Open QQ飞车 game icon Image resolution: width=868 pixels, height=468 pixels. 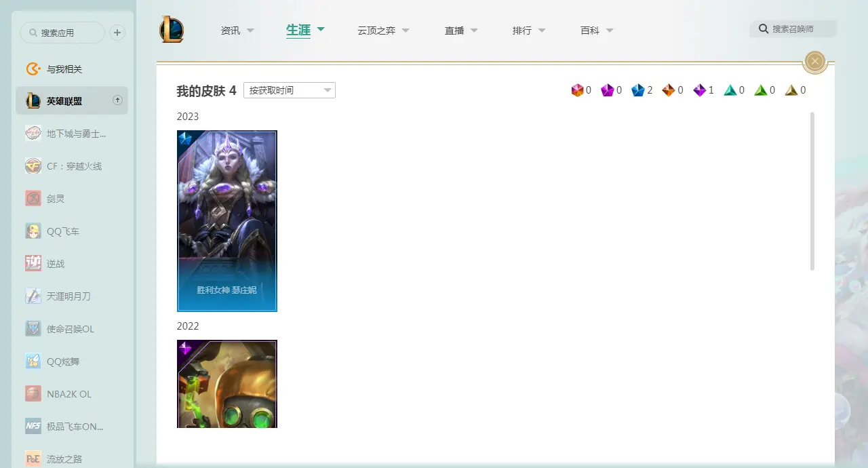[x=33, y=231]
